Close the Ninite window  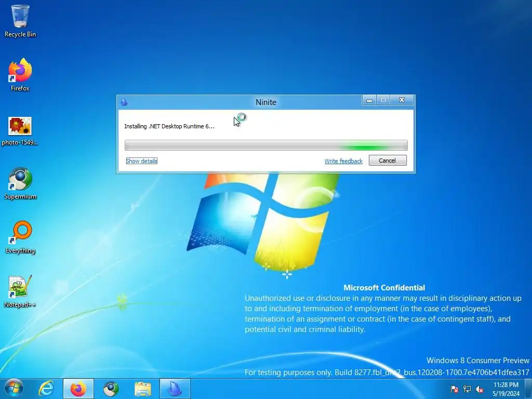[402, 100]
